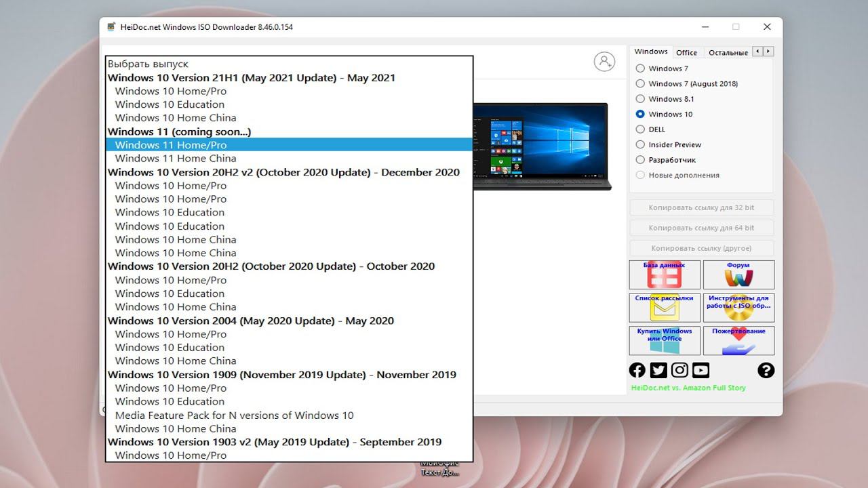The height and width of the screenshot is (488, 868).
Task: Open the HeiDoc Twitter icon
Action: 658,370
